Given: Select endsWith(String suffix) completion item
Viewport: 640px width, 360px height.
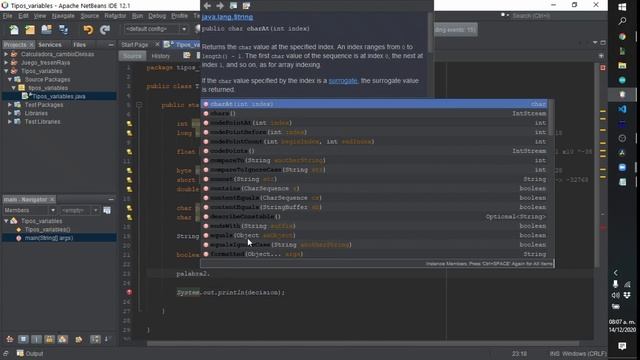Looking at the screenshot, I should [375, 226].
